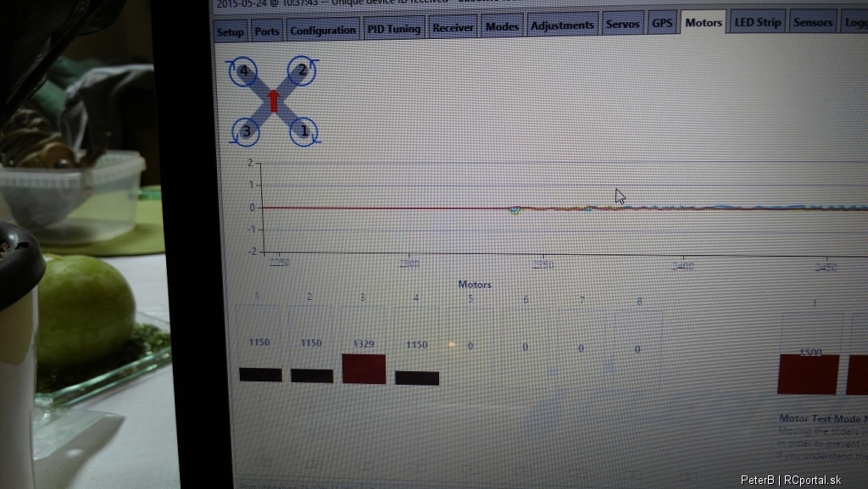Click motor 8 value 0

(637, 350)
